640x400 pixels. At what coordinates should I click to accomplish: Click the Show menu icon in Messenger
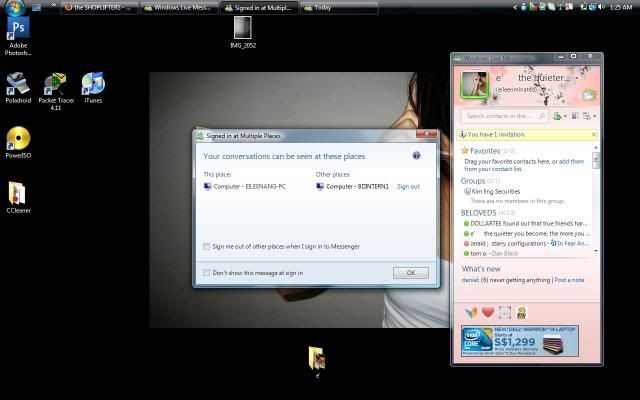click(587, 116)
